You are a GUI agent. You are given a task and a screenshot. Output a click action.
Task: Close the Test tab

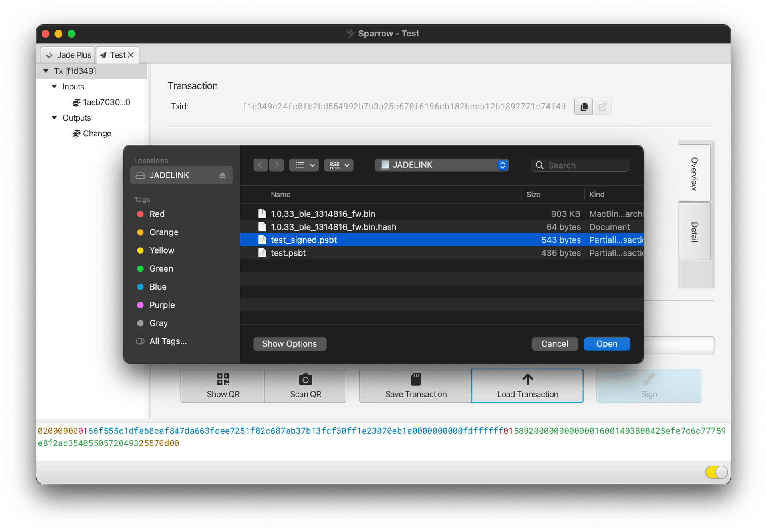click(x=131, y=55)
